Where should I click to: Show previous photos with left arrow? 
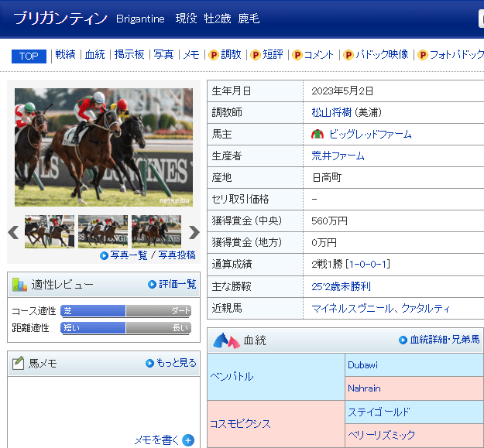(14, 232)
